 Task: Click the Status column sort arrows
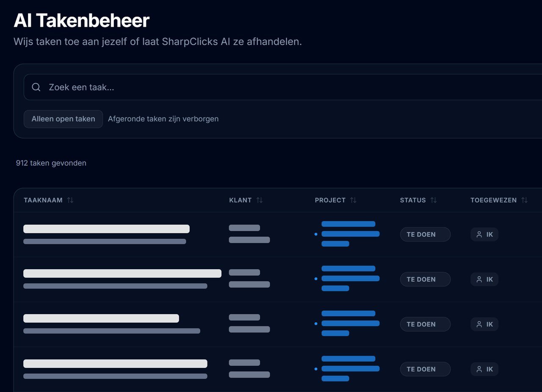[x=434, y=200]
